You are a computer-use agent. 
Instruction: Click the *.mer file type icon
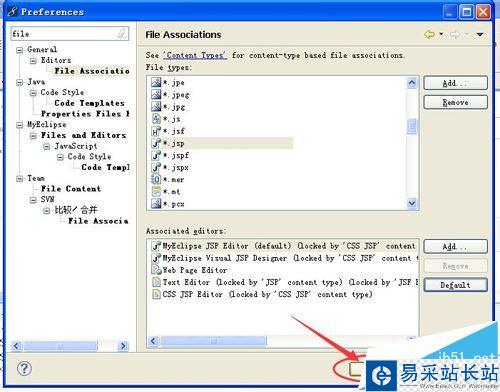click(156, 179)
